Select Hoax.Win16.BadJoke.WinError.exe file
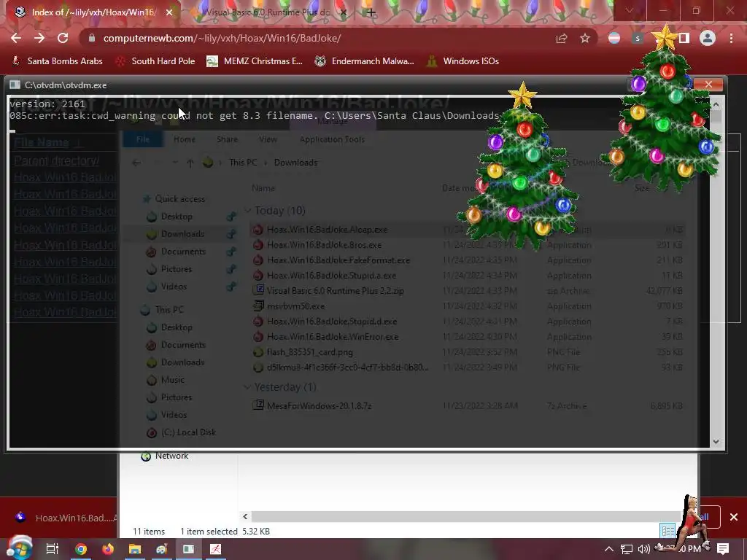Screen dimensions: 747x560 (333, 337)
